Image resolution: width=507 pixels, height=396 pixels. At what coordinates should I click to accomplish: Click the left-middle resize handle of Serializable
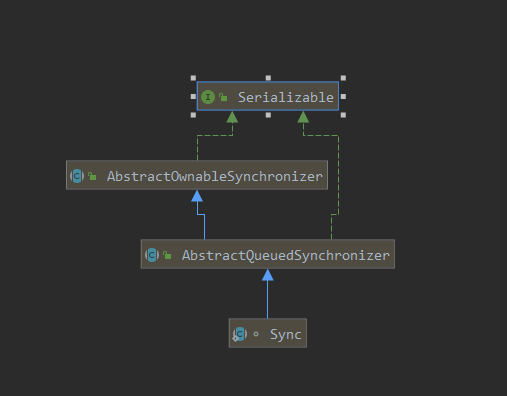coord(193,96)
